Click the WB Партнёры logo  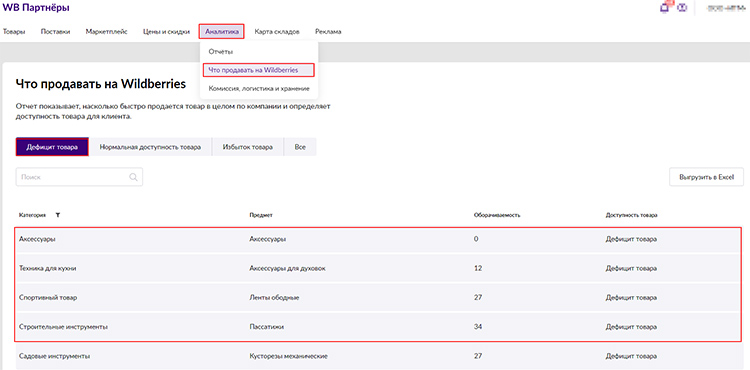pyautogui.click(x=35, y=8)
